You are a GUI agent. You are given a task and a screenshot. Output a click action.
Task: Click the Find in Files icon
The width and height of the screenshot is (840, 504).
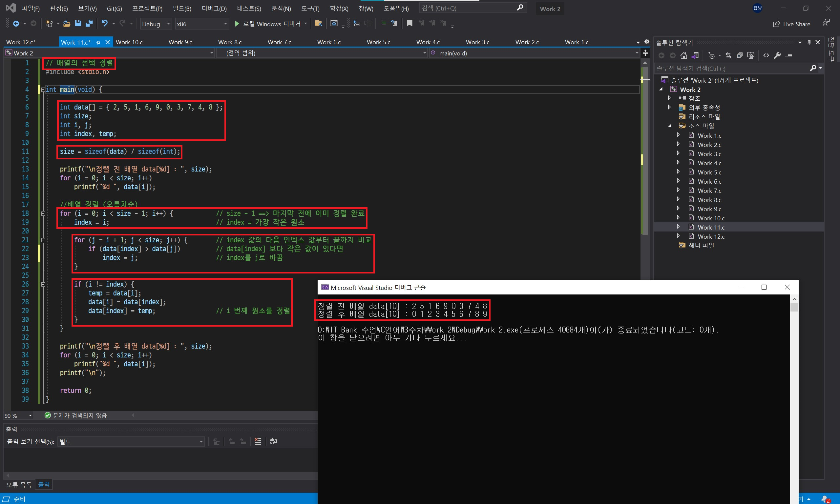pyautogui.click(x=318, y=23)
